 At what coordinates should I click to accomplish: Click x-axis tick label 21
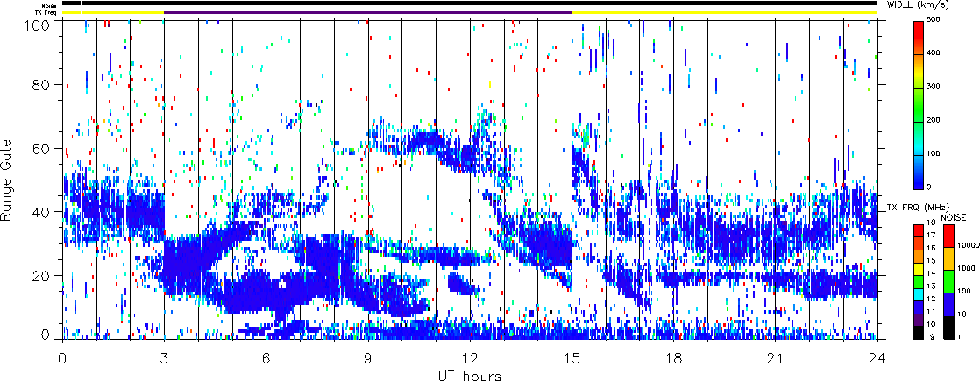click(x=776, y=359)
